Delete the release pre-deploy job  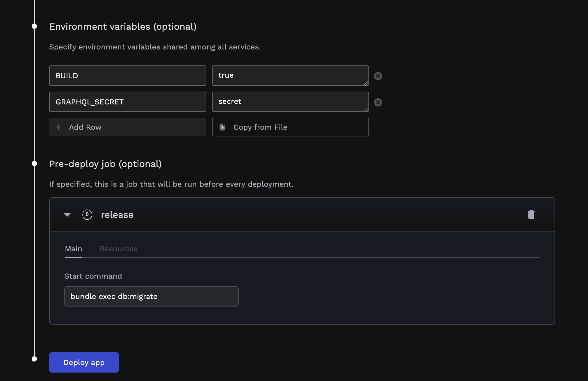(x=531, y=215)
